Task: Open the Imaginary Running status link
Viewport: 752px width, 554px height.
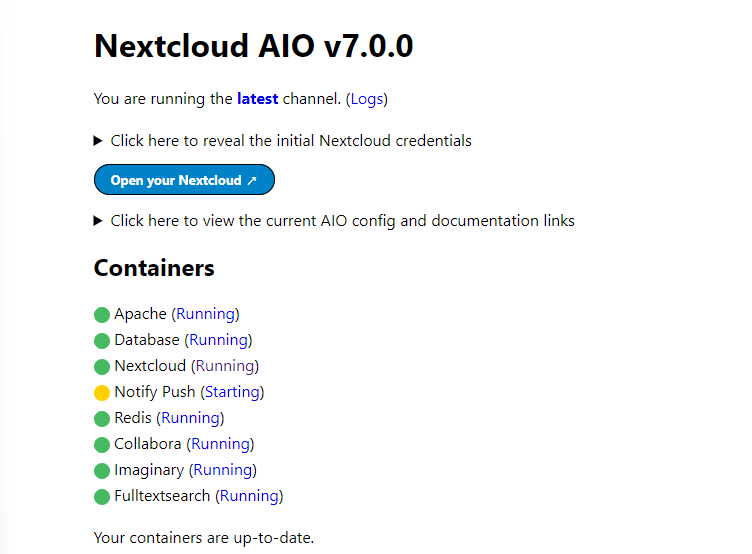Action: click(x=223, y=470)
